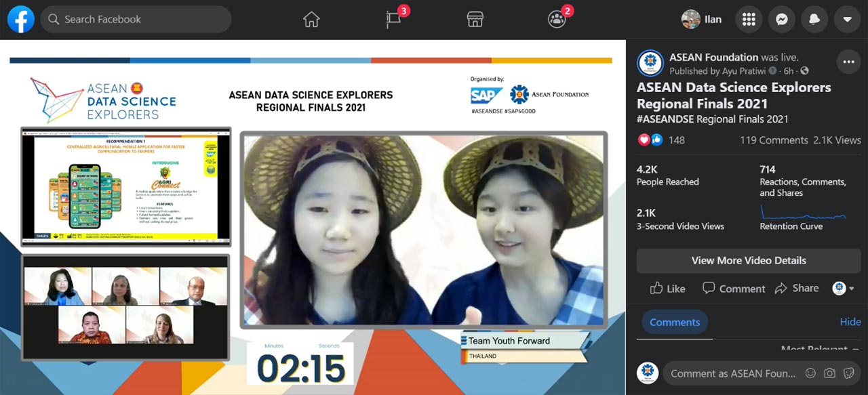
Task: Go to Marketplace
Action: [x=475, y=19]
